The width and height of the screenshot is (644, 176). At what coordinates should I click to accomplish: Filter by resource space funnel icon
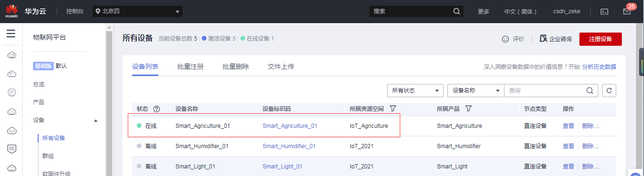393,109
